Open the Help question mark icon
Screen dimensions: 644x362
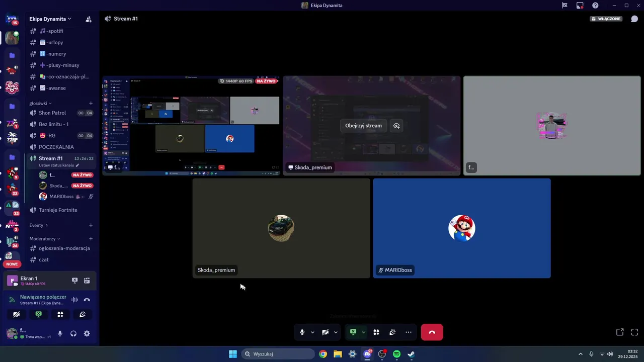click(x=595, y=6)
